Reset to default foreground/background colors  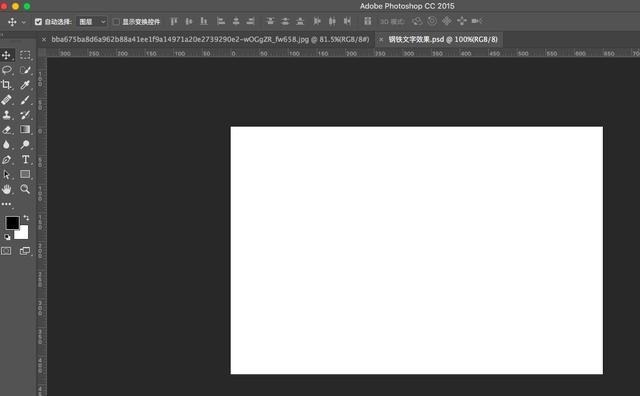click(7, 237)
